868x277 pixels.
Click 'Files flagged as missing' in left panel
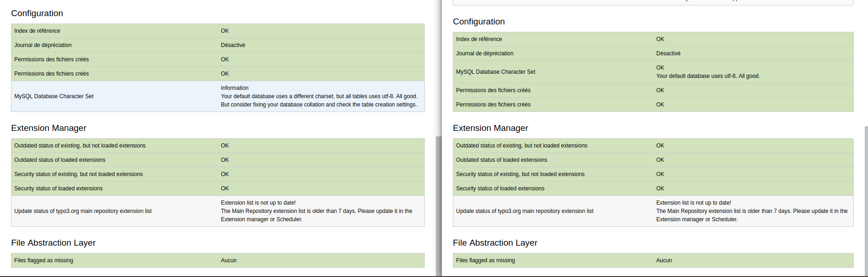click(x=44, y=260)
